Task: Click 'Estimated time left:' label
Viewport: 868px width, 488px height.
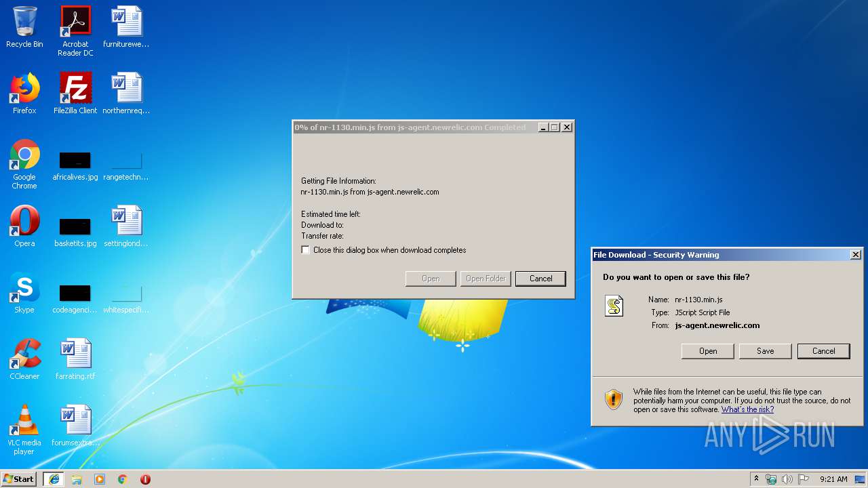Action: (x=331, y=214)
